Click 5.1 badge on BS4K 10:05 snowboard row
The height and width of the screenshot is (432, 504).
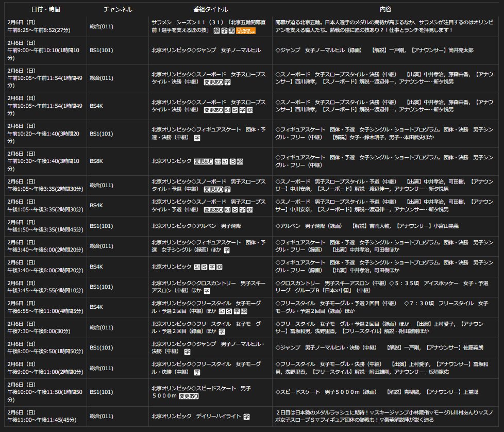coord(227,110)
